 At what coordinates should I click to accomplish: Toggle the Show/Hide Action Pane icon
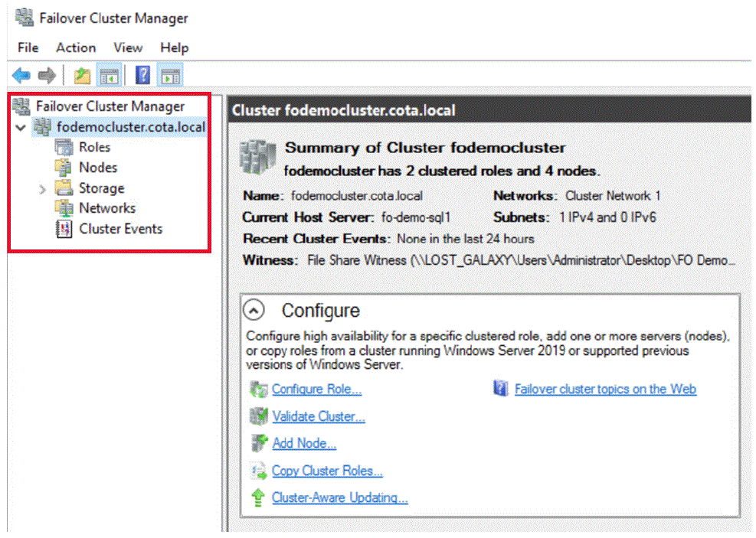click(169, 74)
